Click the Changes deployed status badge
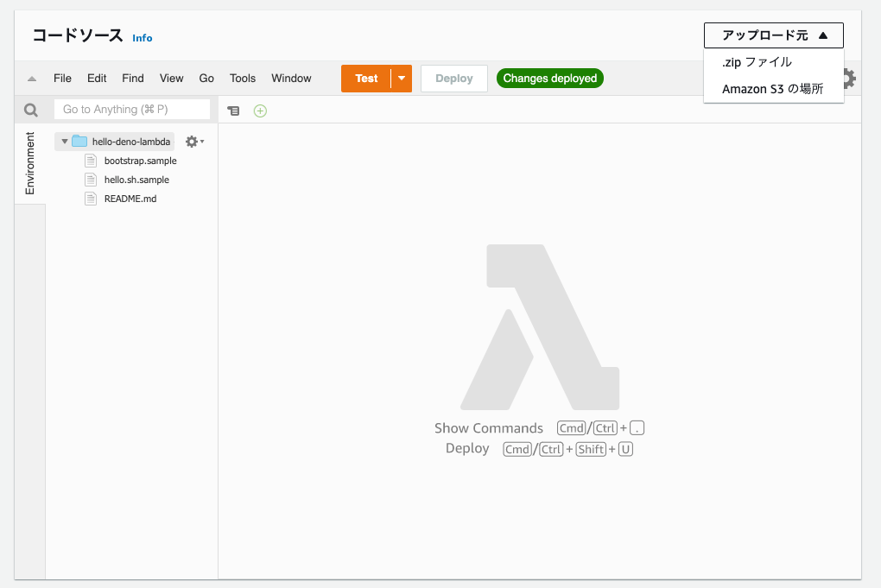 tap(550, 78)
